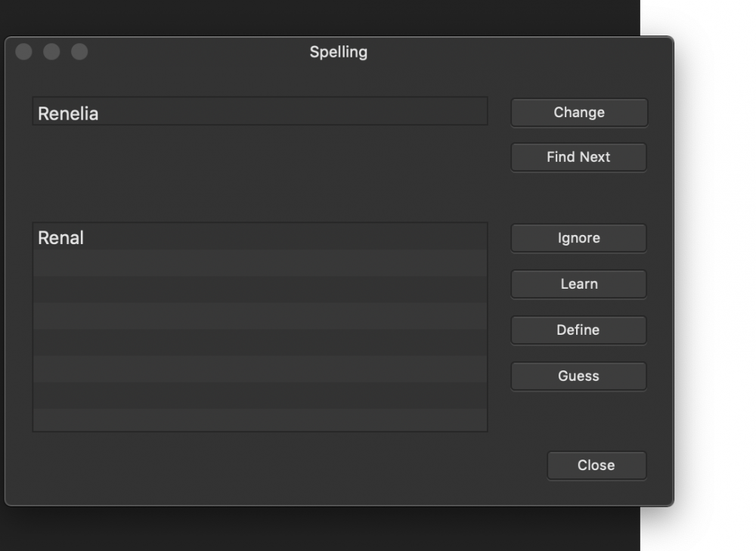This screenshot has width=756, height=551.
Task: Dismiss the spell checker with Close
Action: [596, 465]
